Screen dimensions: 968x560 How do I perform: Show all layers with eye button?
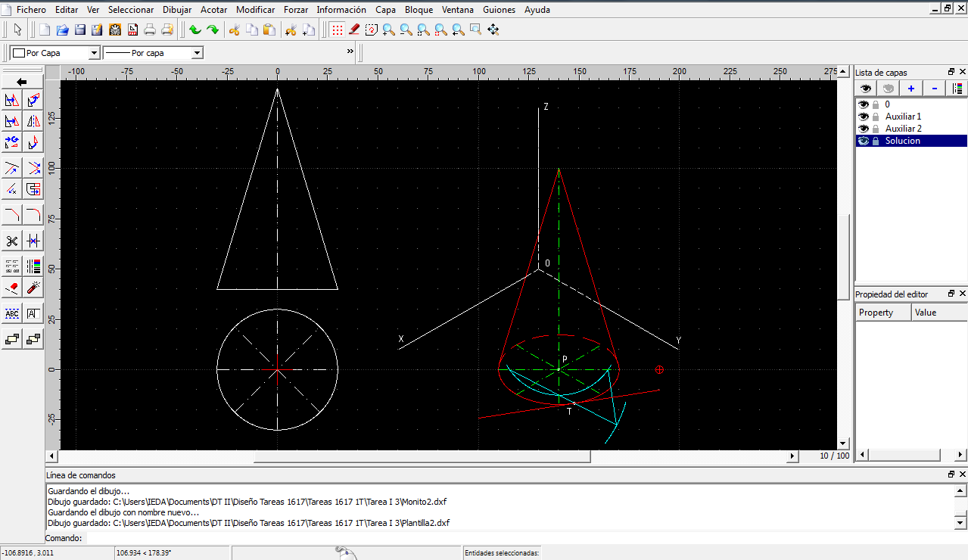coord(866,89)
